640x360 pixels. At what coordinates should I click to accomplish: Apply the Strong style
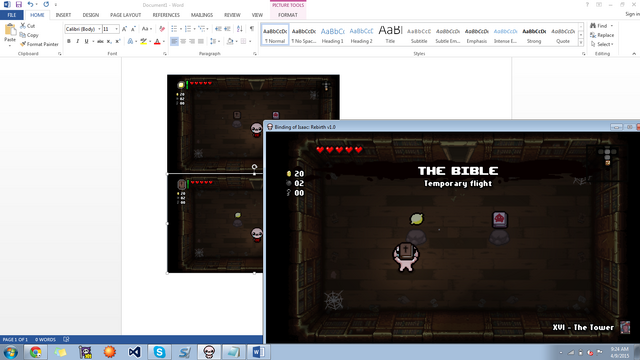(534, 35)
